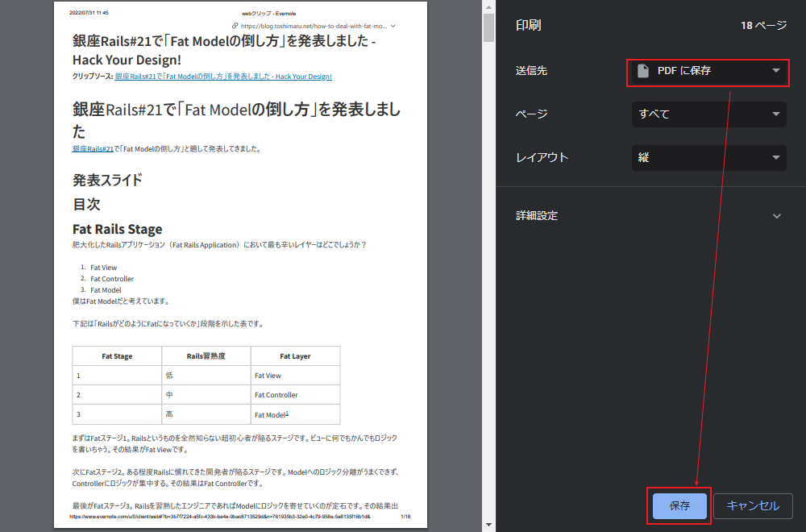The height and width of the screenshot is (532, 806).
Task: Click the '1/18' page number in footer
Action: 405,517
